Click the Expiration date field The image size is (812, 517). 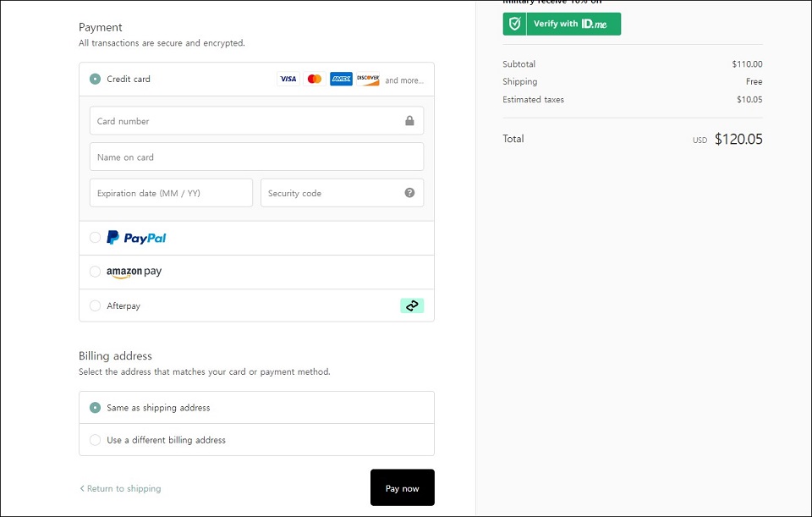[171, 193]
